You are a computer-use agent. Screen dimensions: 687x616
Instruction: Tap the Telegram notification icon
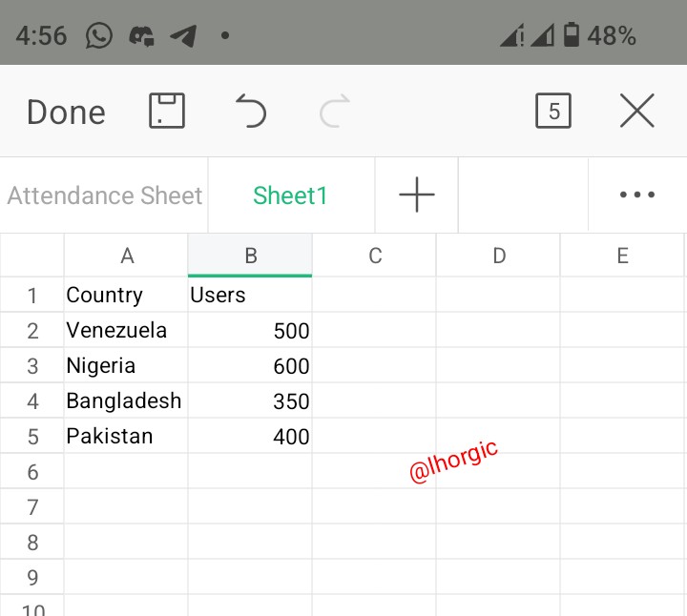pos(182,36)
